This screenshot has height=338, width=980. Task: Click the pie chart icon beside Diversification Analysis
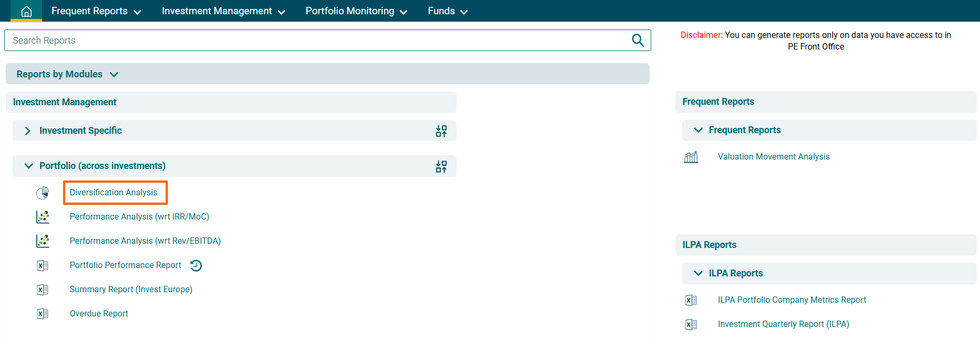pyautogui.click(x=43, y=193)
